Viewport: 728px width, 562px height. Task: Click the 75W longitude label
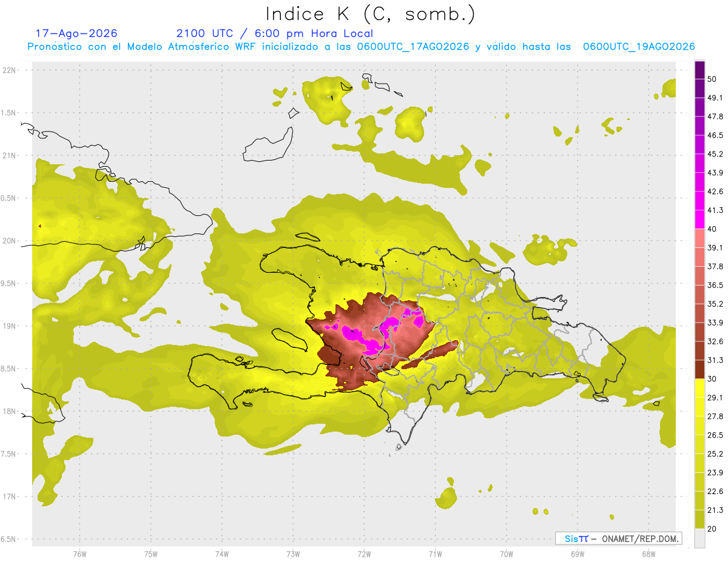(150, 554)
